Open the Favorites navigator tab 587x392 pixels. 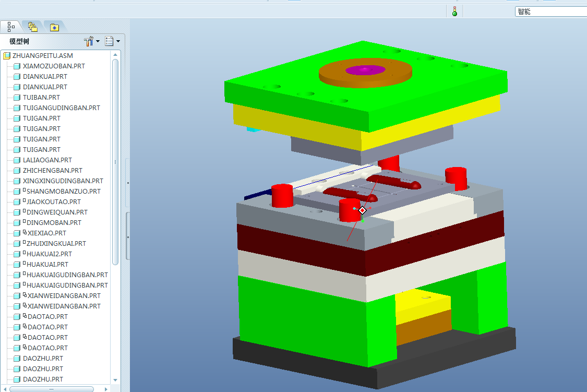pyautogui.click(x=55, y=27)
